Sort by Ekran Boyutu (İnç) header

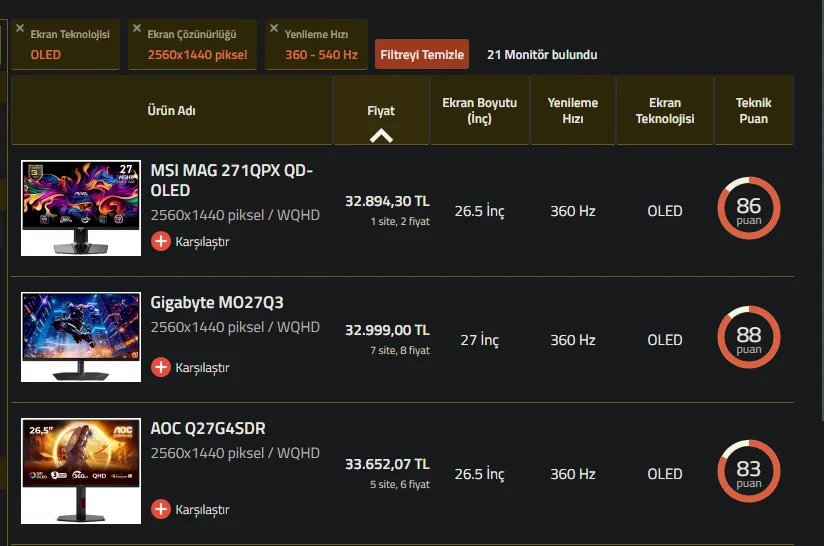click(x=479, y=110)
